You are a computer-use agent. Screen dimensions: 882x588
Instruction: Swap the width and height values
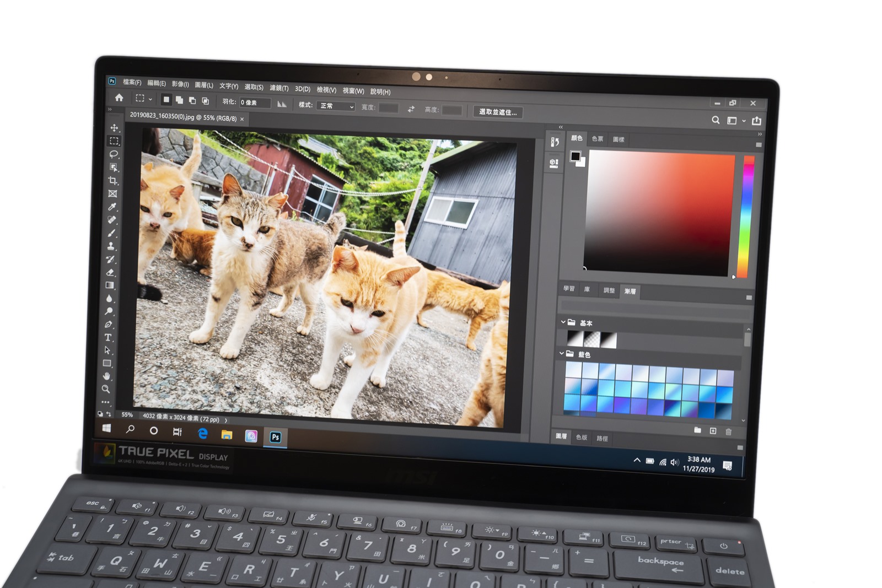(411, 109)
